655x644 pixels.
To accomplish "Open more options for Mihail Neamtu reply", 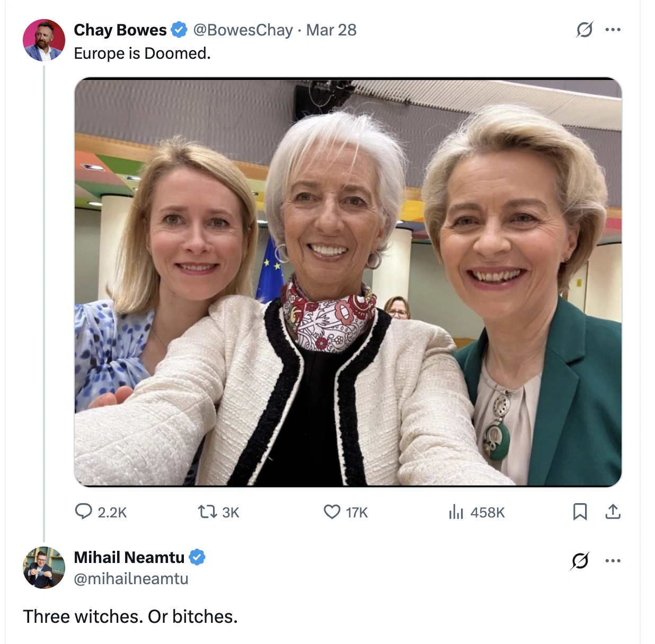I will [x=613, y=560].
